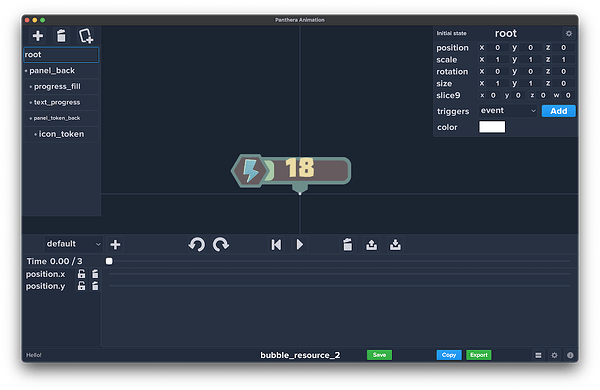Image resolution: width=600 pixels, height=390 pixels.
Task: Add a new node with plus icon
Action: pos(38,36)
